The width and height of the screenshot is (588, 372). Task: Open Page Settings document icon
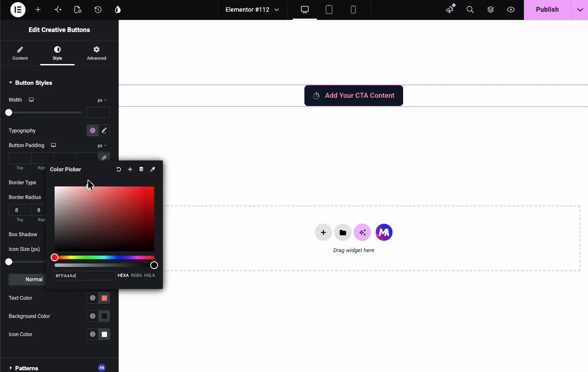click(x=78, y=10)
